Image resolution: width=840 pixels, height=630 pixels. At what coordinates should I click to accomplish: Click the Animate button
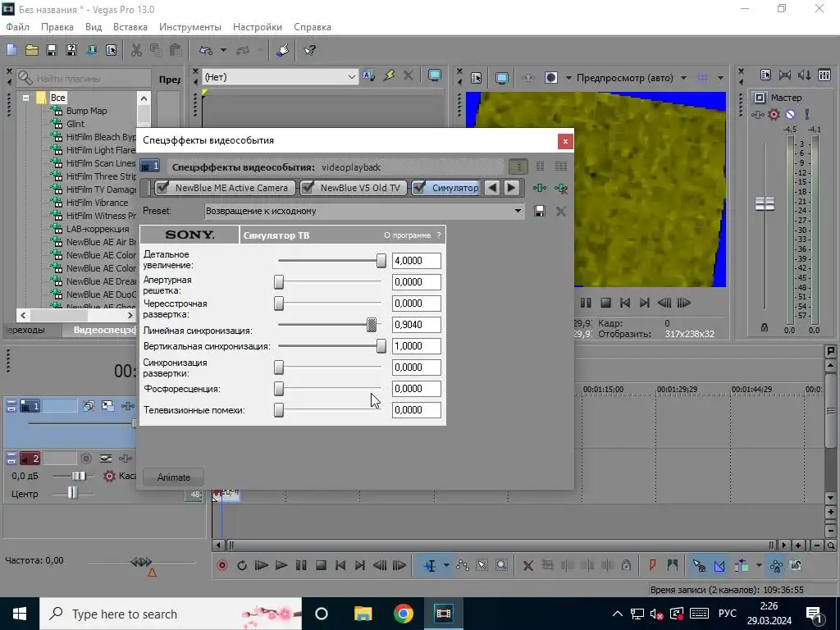point(174,477)
